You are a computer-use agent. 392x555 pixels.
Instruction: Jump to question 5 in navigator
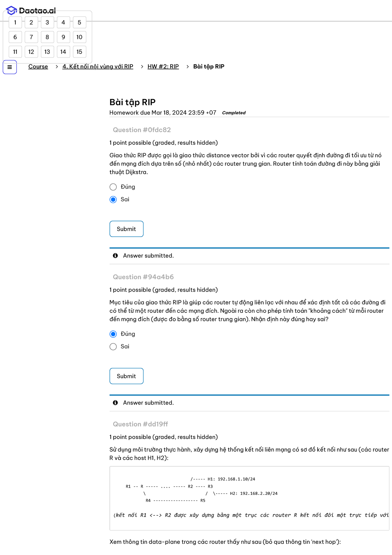(x=79, y=23)
